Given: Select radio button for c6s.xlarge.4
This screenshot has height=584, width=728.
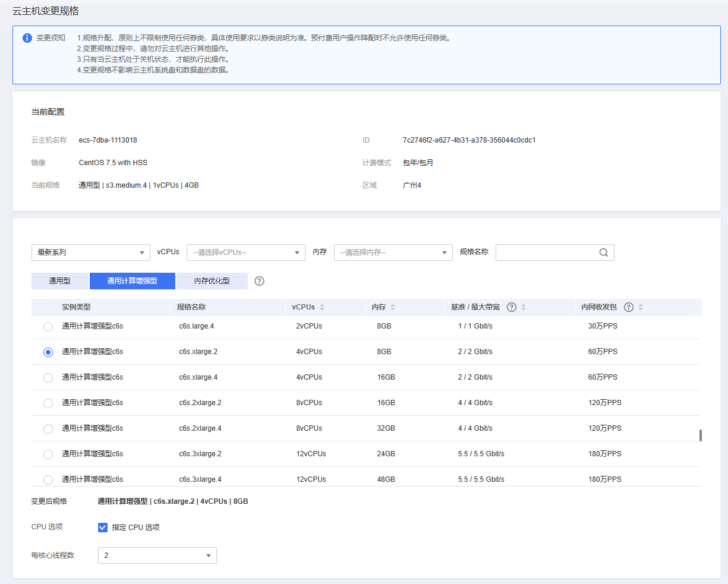Looking at the screenshot, I should point(48,378).
